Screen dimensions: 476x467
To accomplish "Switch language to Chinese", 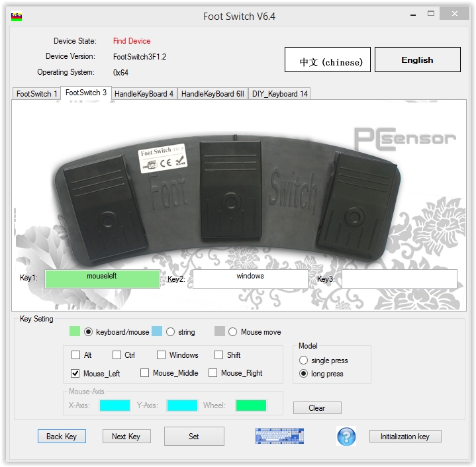I will tap(328, 60).
